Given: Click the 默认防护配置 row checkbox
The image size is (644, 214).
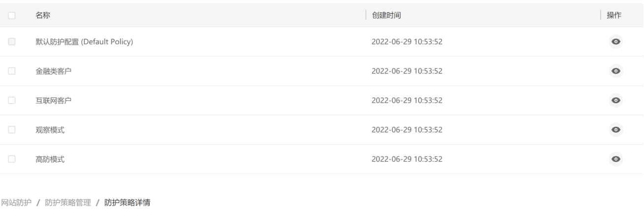Looking at the screenshot, I should click(x=12, y=42).
